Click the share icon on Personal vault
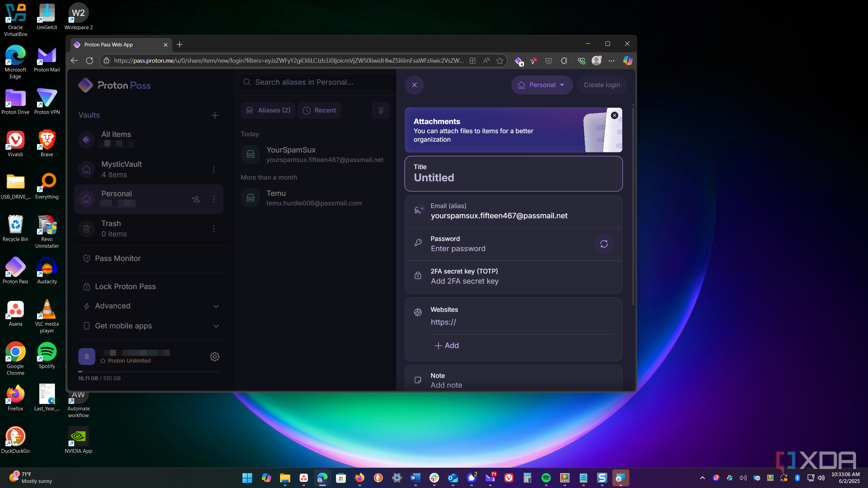 click(196, 199)
